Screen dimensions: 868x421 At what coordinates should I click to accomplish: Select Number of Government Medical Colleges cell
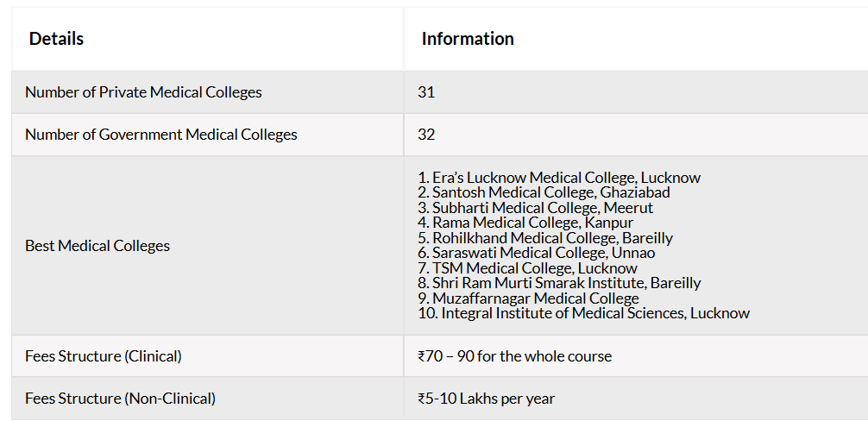click(208, 135)
